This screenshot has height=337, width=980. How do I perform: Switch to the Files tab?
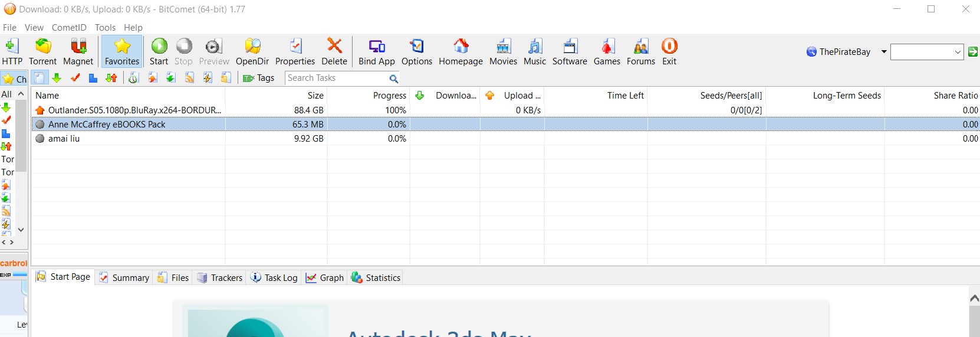pyautogui.click(x=173, y=277)
